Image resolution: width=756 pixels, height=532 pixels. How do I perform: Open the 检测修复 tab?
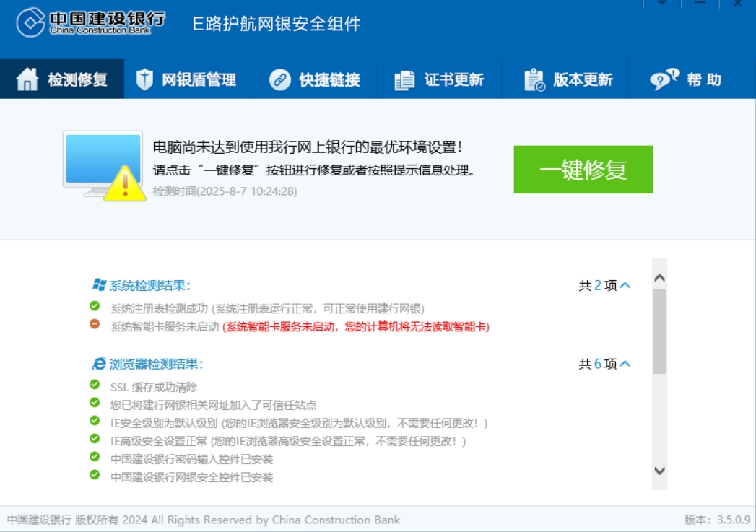(62, 79)
